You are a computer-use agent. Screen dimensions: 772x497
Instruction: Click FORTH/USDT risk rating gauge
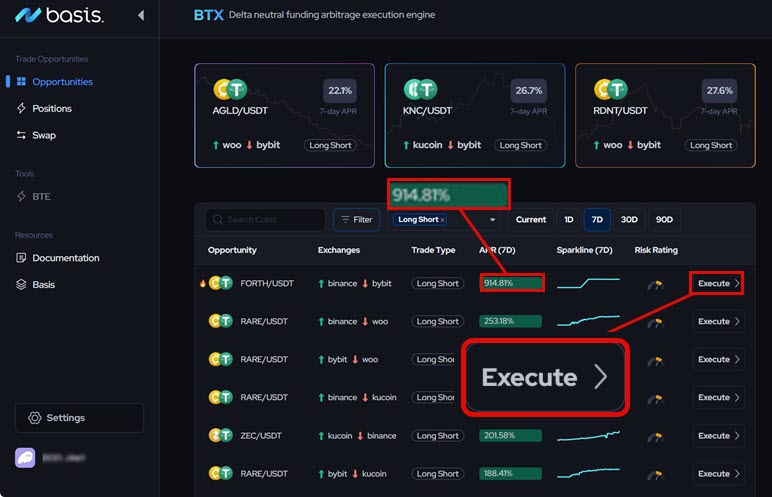pyautogui.click(x=655, y=285)
